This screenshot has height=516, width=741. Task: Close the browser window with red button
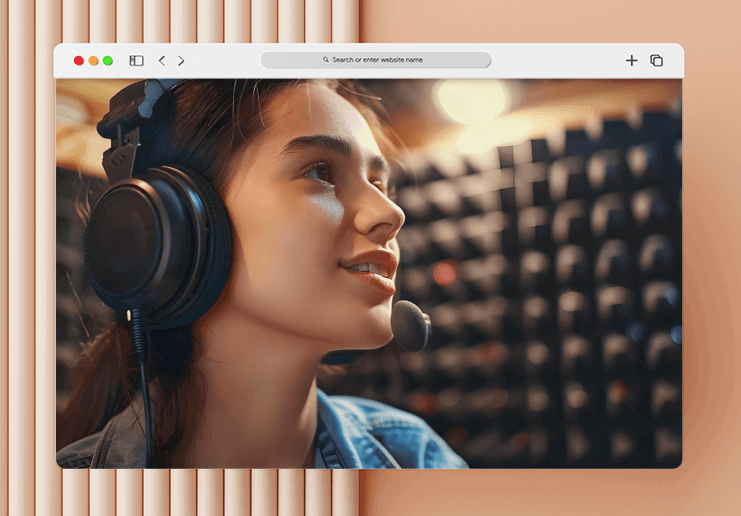coord(79,61)
